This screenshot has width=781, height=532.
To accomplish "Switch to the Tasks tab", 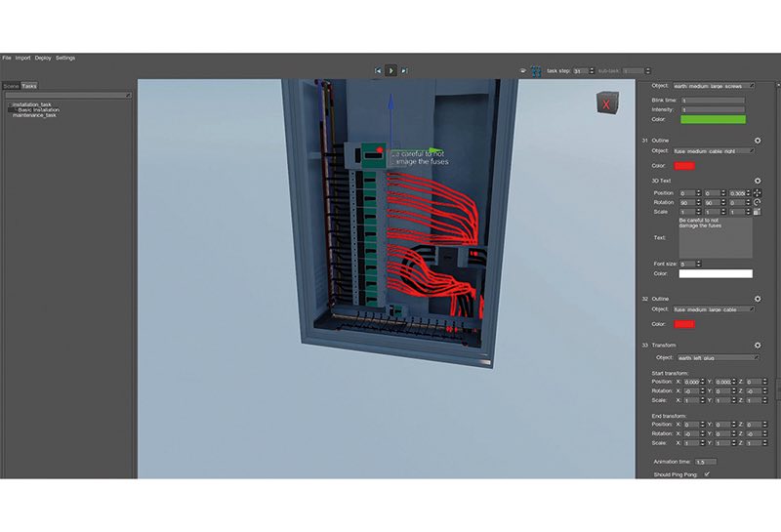I will pyautogui.click(x=29, y=86).
